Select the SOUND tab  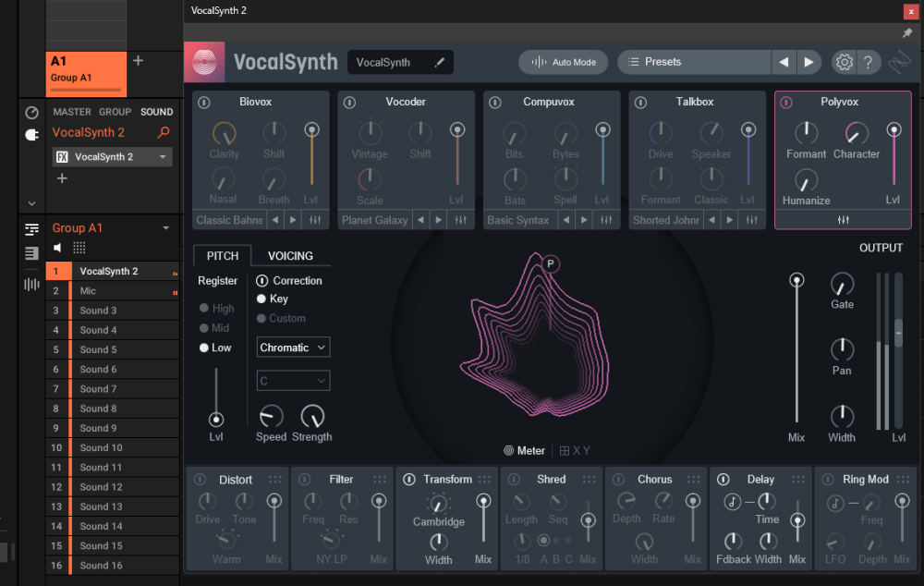pyautogui.click(x=157, y=112)
